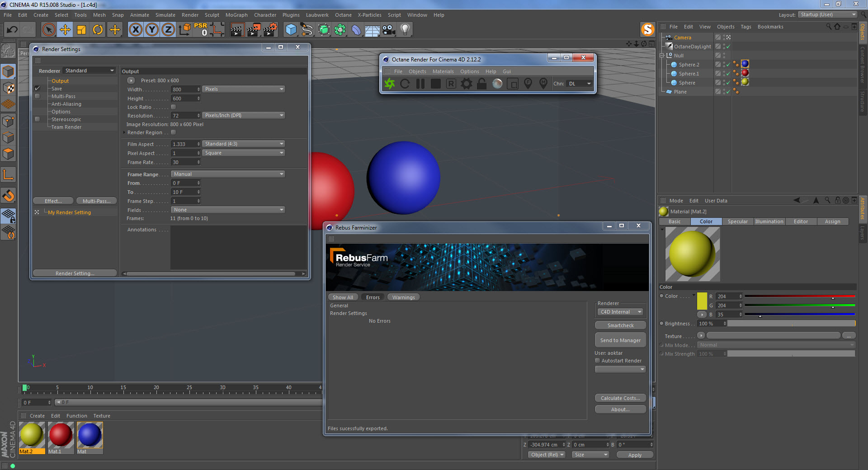Show Warnings tab in Rebus Farminizer
The height and width of the screenshot is (470, 868).
click(404, 297)
